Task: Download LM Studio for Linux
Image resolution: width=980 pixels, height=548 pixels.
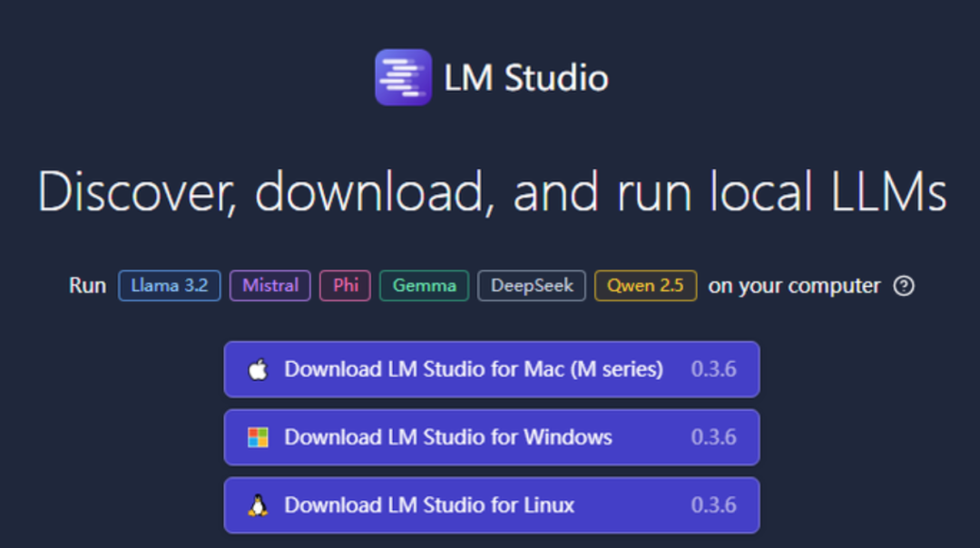Action: (x=492, y=505)
